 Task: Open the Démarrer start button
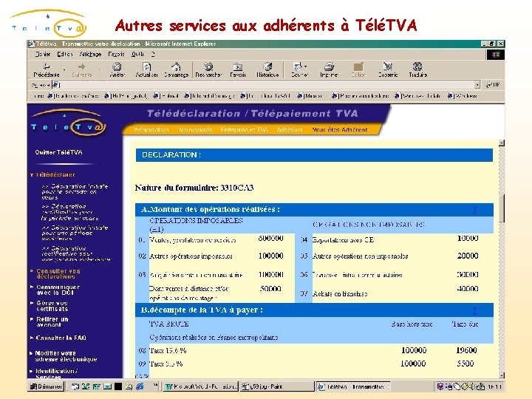point(46,386)
